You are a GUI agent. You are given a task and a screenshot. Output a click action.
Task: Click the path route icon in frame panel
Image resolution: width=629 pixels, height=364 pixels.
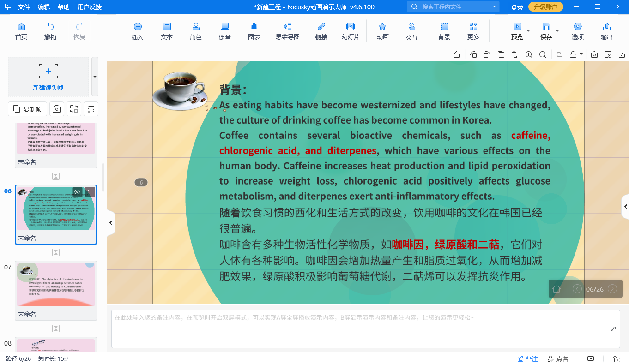[x=91, y=109]
